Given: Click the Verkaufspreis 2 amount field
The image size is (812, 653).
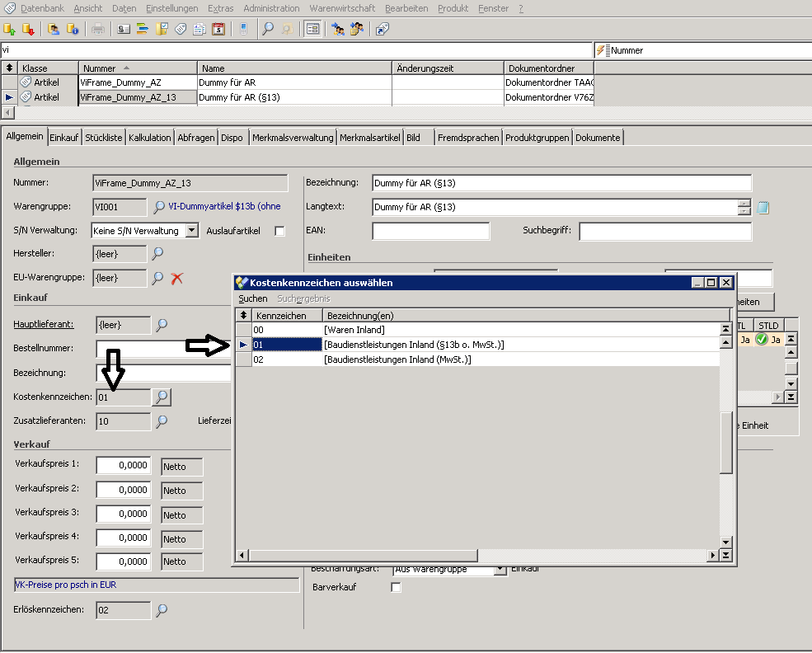Looking at the screenshot, I should click(x=124, y=490).
